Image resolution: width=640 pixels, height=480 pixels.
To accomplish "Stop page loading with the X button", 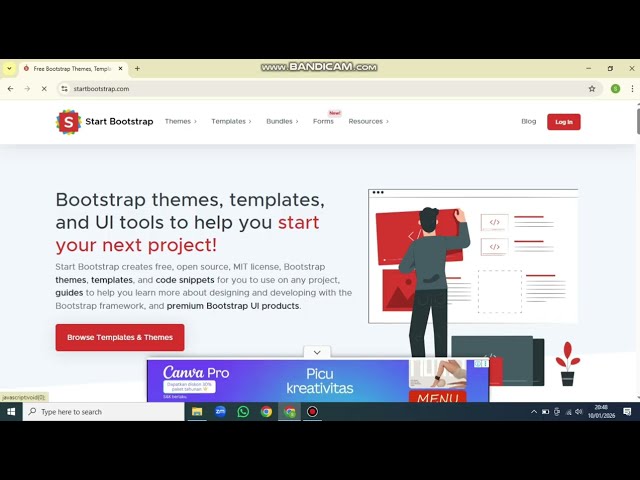I will (x=44, y=89).
